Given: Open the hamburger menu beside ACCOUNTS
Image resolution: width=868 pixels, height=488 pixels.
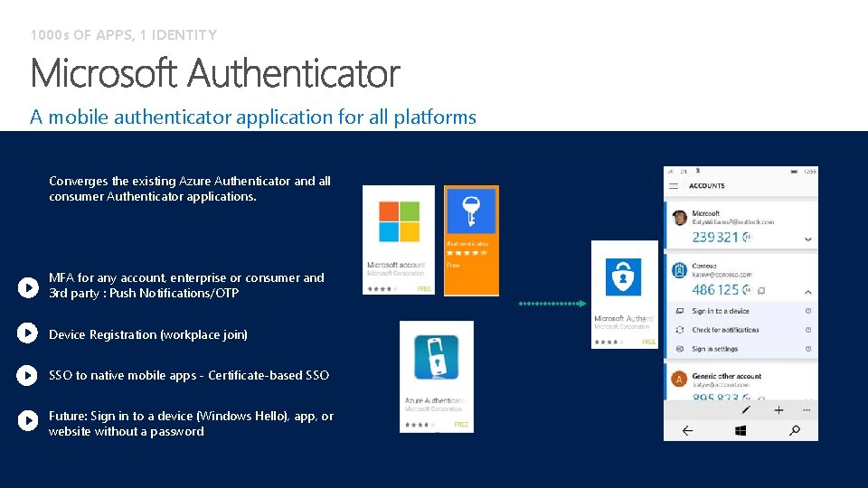Looking at the screenshot, I should [x=673, y=186].
